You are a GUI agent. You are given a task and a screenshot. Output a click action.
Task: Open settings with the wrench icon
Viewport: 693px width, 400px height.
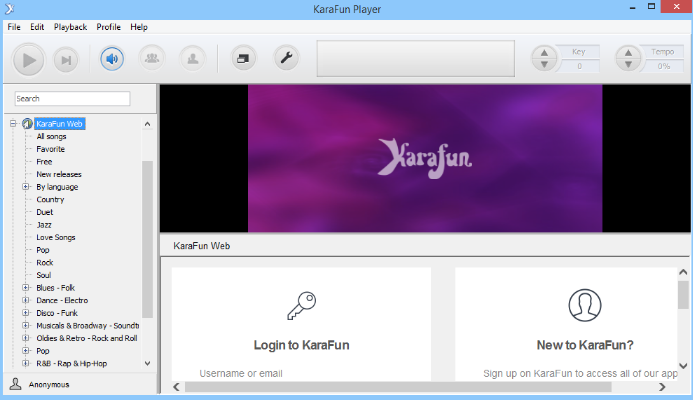point(286,59)
